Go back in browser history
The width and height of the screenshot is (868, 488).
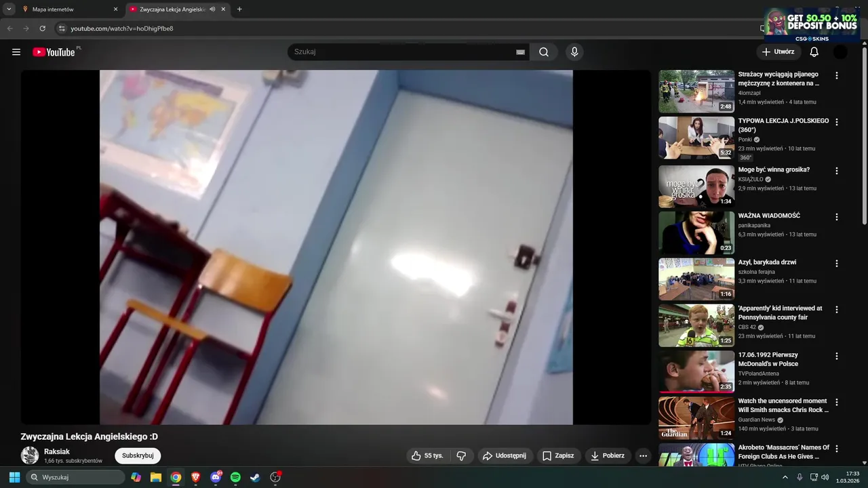[x=9, y=28]
